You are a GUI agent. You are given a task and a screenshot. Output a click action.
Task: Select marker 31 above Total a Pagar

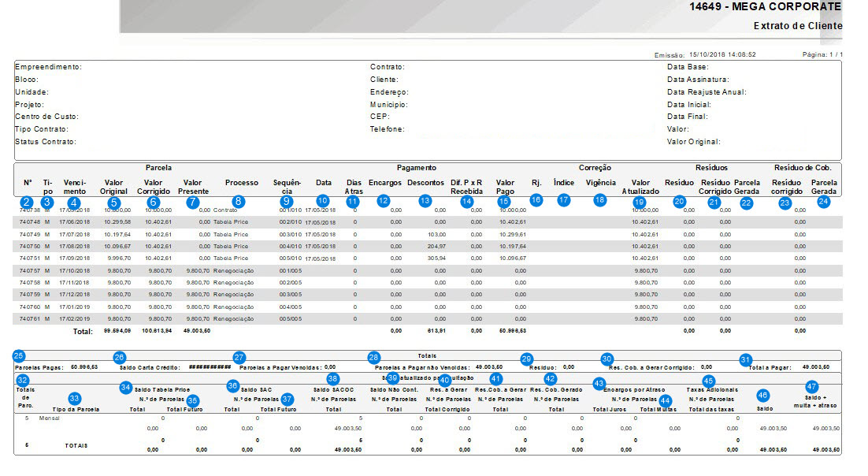pos(745,359)
